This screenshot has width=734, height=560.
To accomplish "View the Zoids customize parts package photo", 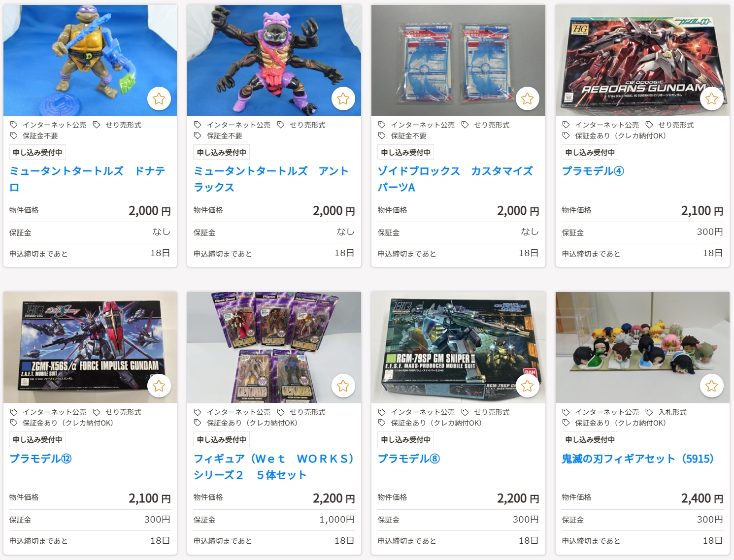I will pyautogui.click(x=458, y=61).
